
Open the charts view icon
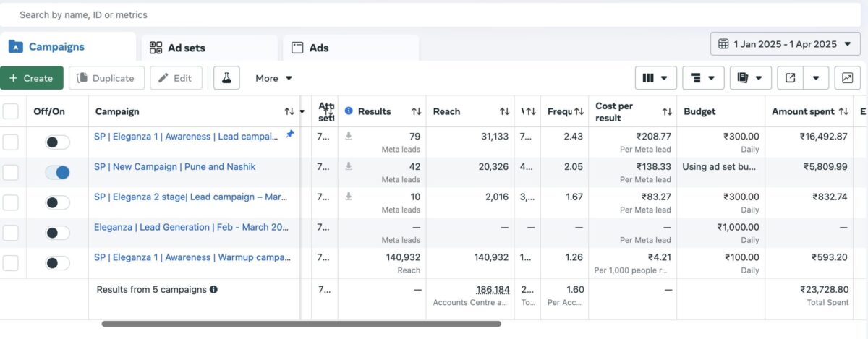coord(847,78)
